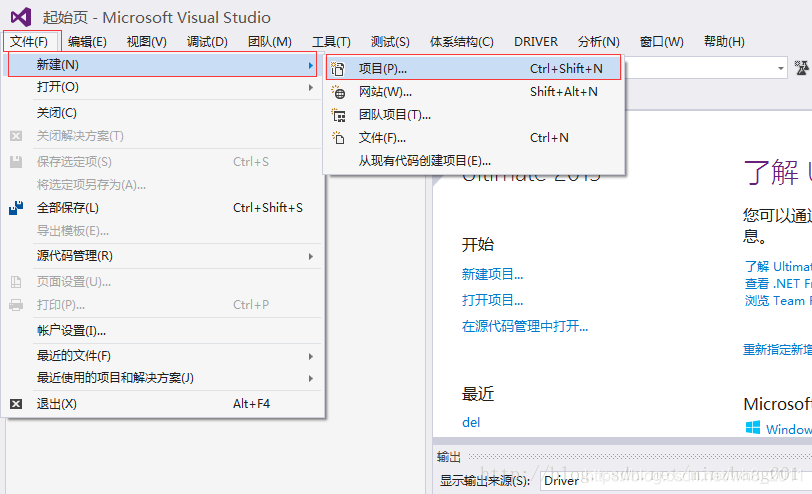Image resolution: width=812 pixels, height=494 pixels.
Task: Choose 从现有代码创建项目(E)...
Action: pos(473,161)
